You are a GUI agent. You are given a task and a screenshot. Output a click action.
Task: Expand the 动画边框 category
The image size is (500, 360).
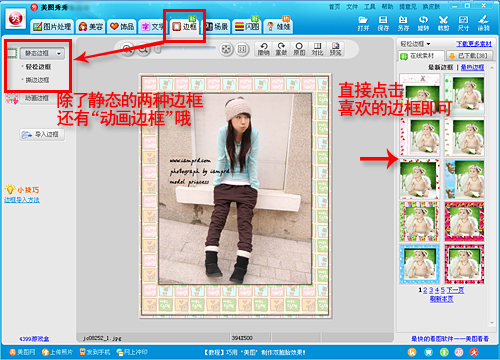point(37,98)
